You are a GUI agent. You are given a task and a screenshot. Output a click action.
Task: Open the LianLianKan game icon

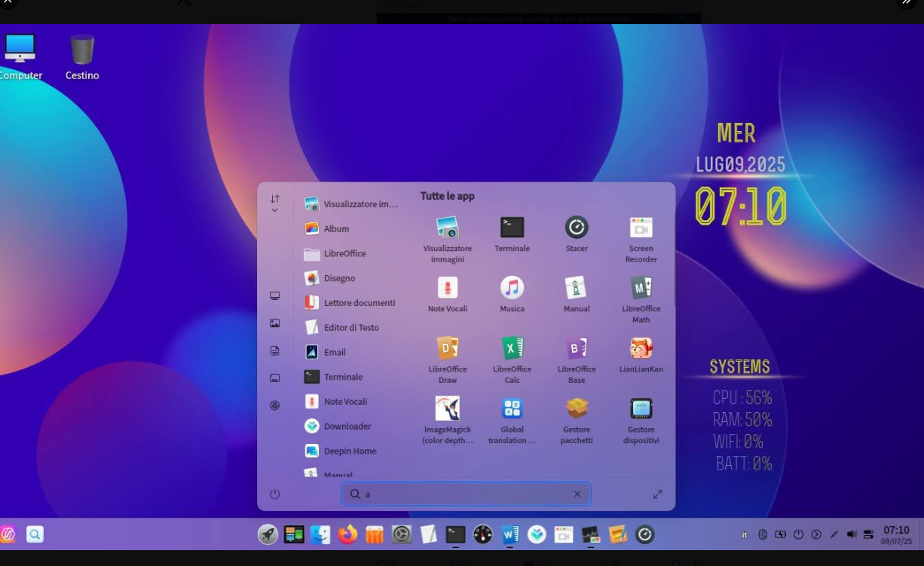[641, 348]
